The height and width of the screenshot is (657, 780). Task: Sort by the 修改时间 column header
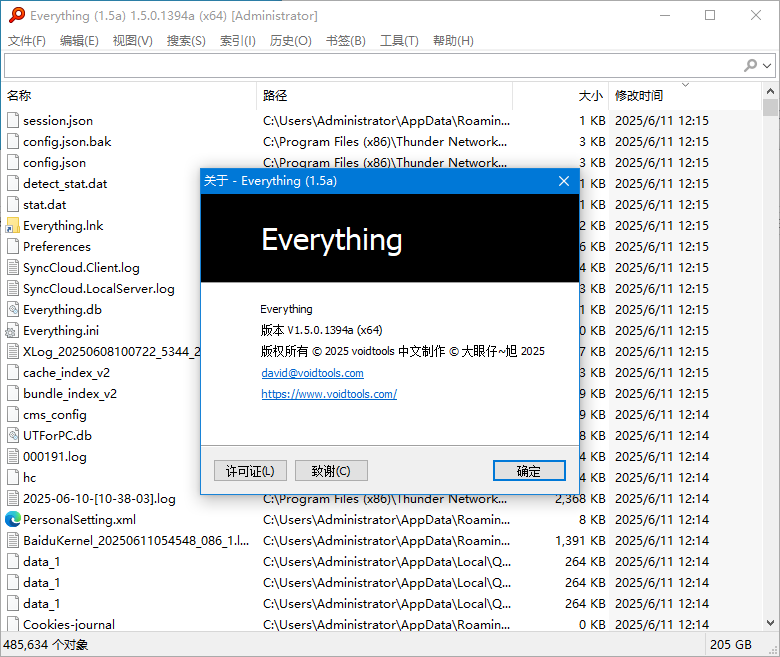pyautogui.click(x=684, y=95)
